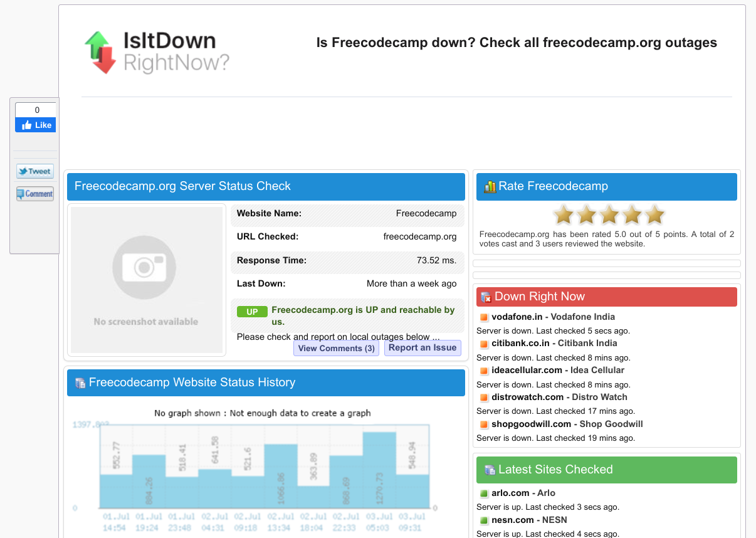Rate Freecodecamp three stars
The image size is (756, 538).
click(x=609, y=215)
